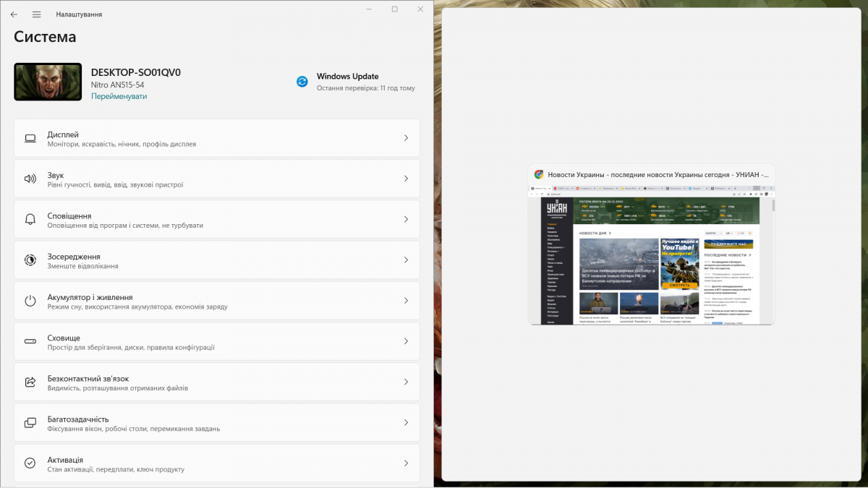Viewport: 868px width, 488px height.
Task: Click the Activation checkmark icon
Action: (x=30, y=463)
